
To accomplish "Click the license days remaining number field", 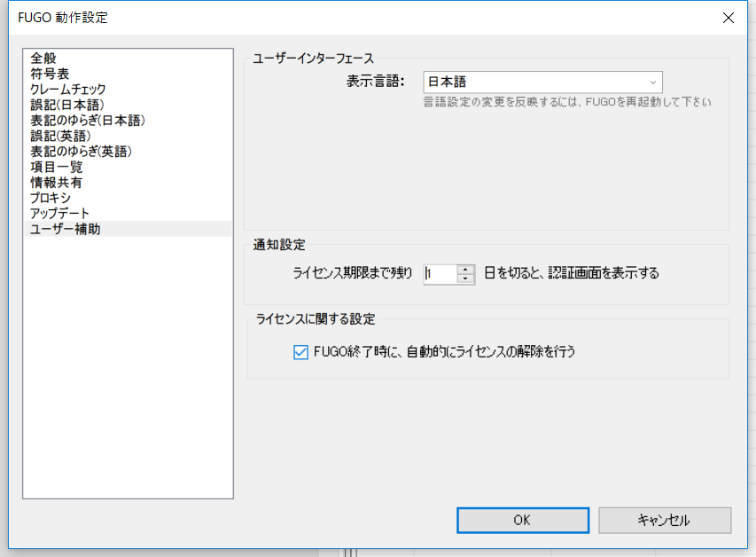I will click(x=440, y=274).
